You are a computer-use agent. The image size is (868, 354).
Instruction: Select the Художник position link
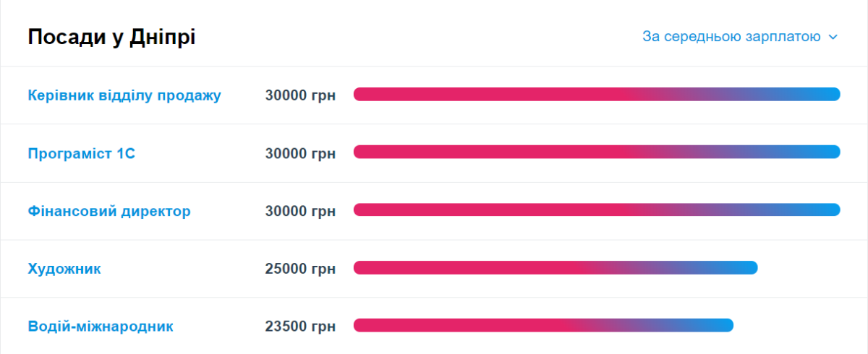64,269
